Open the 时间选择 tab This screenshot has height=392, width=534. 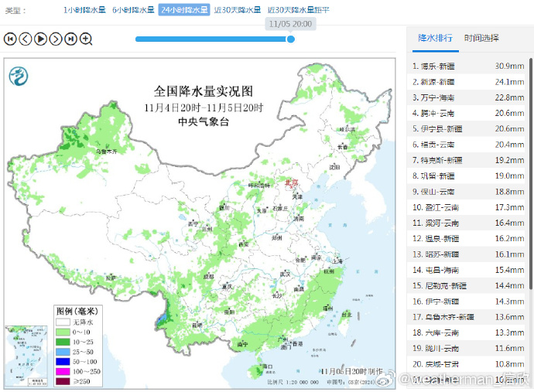(x=481, y=38)
